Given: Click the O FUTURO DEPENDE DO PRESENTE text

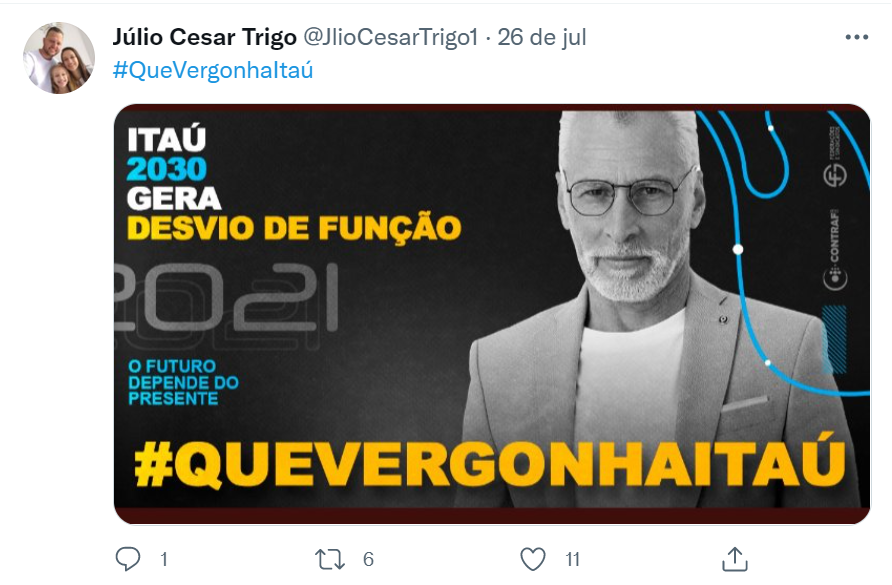Looking at the screenshot, I should coord(183,382).
